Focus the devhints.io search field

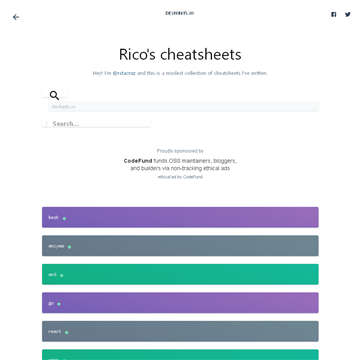point(183,107)
